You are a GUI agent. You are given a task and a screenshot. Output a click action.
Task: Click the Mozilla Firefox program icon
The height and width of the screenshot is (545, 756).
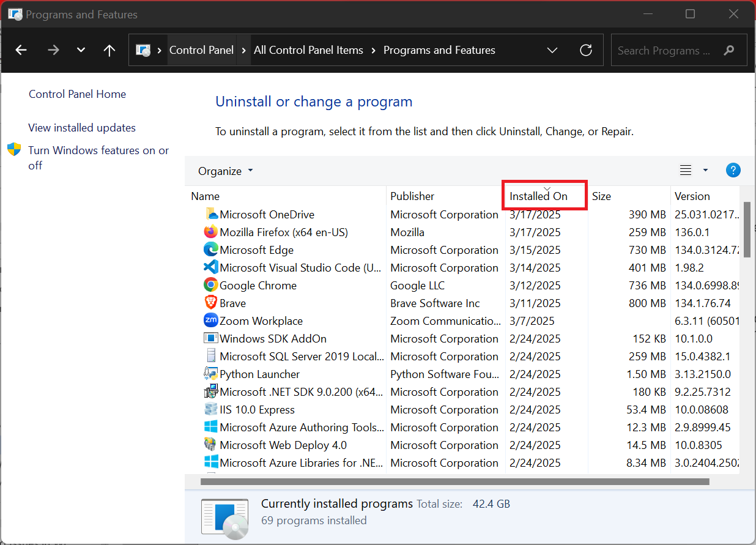(x=210, y=232)
